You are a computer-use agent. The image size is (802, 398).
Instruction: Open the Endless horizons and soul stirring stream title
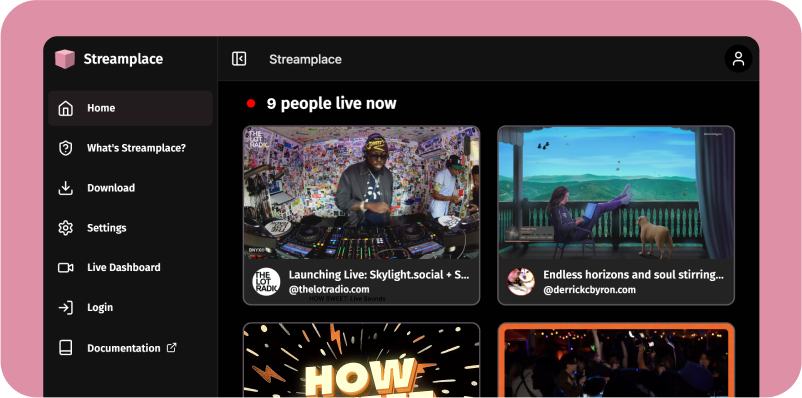(x=633, y=275)
